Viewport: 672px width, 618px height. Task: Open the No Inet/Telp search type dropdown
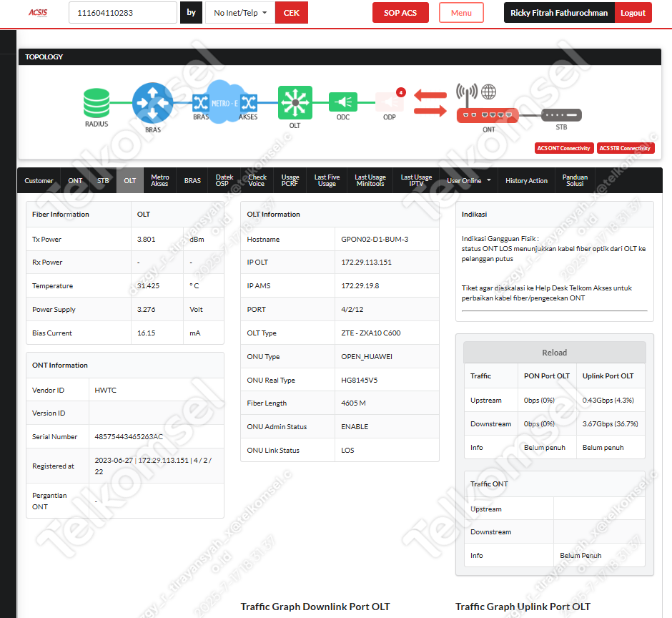click(240, 13)
